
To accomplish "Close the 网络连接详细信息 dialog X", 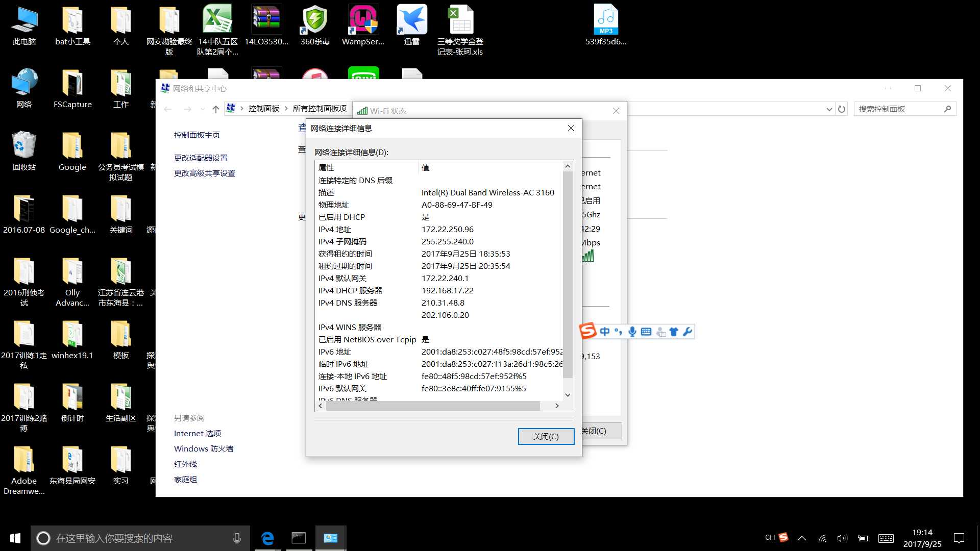I will click(571, 128).
